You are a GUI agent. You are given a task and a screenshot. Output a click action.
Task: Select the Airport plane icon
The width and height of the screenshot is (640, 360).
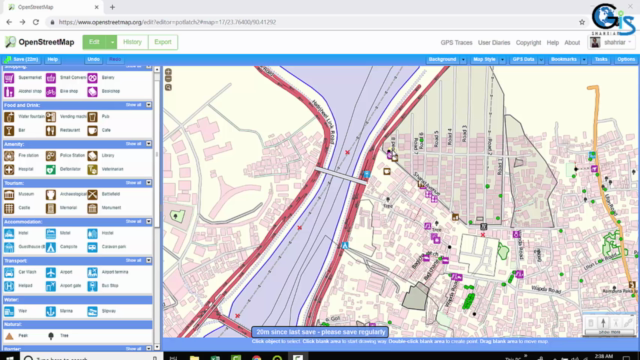tap(51, 272)
